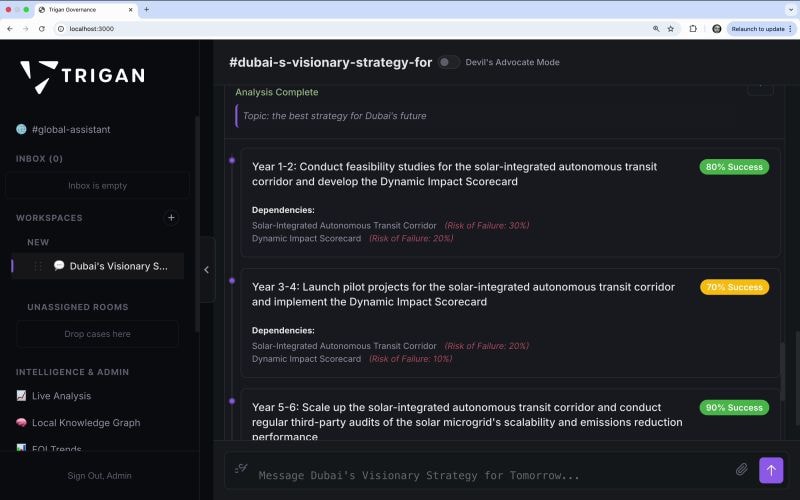Click the chat bubble icon on Dubai's room
Image resolution: width=800 pixels, height=500 pixels.
click(59, 265)
